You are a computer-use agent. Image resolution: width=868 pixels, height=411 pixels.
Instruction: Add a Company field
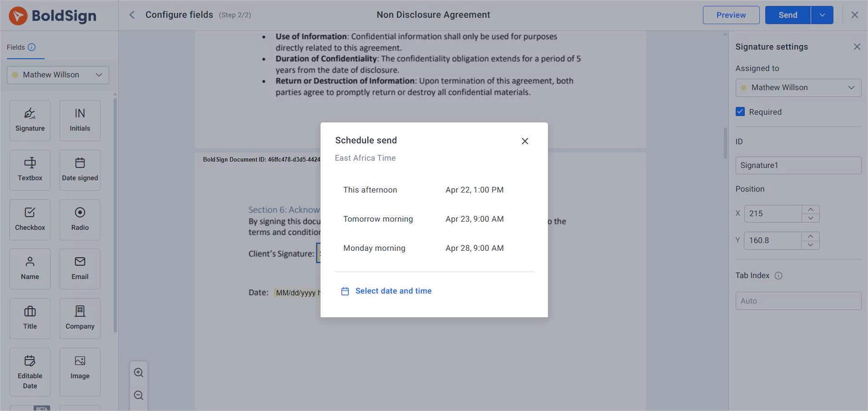point(80,319)
